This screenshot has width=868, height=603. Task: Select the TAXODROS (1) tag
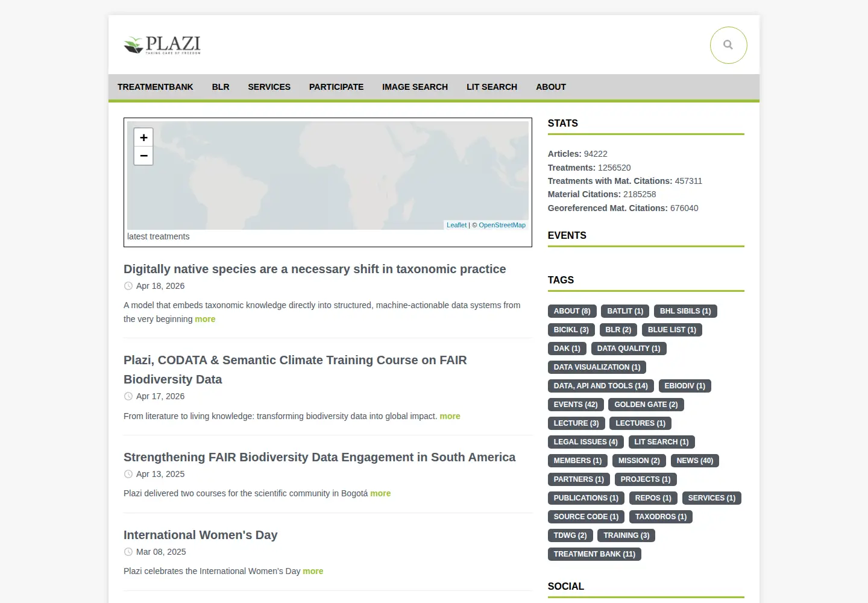point(661,517)
